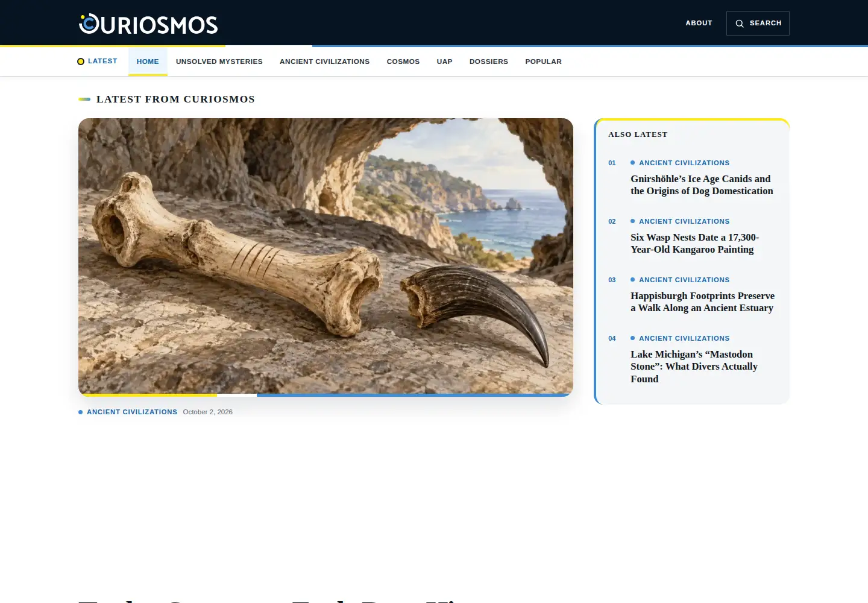Click category tag above Gnirshöhle article

point(684,163)
